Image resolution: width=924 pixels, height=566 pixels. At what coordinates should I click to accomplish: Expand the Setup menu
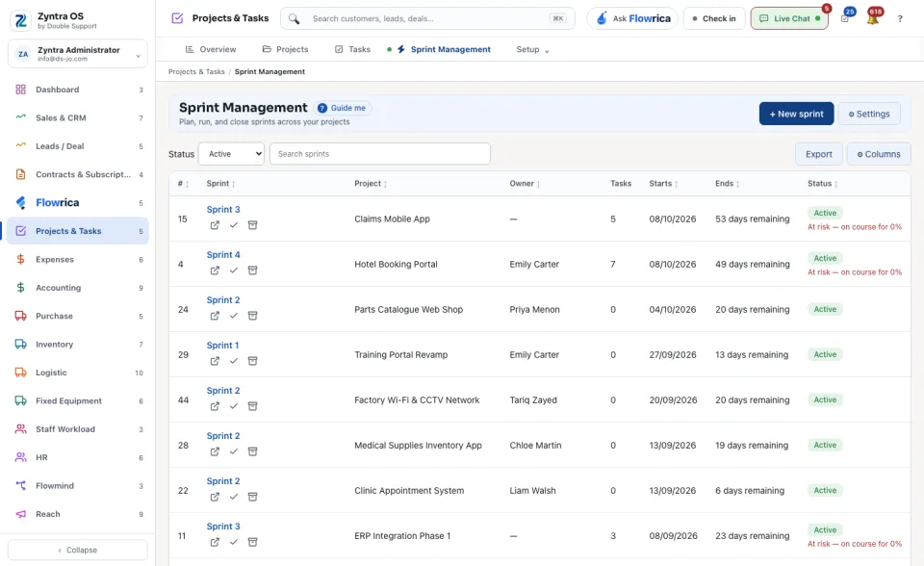532,49
